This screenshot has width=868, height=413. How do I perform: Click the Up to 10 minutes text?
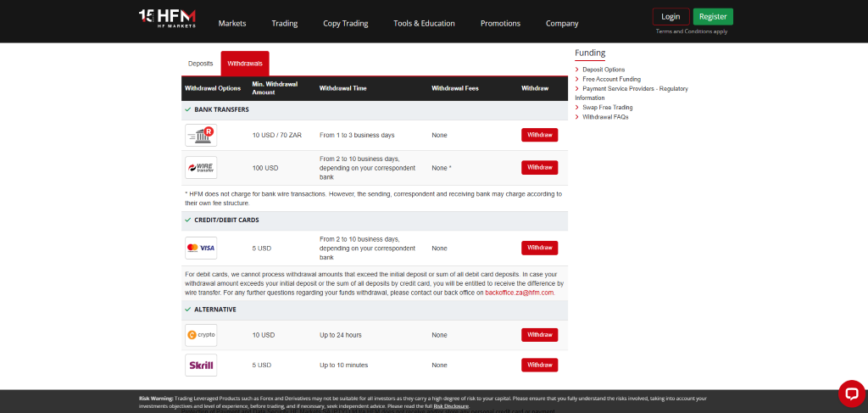coord(344,366)
